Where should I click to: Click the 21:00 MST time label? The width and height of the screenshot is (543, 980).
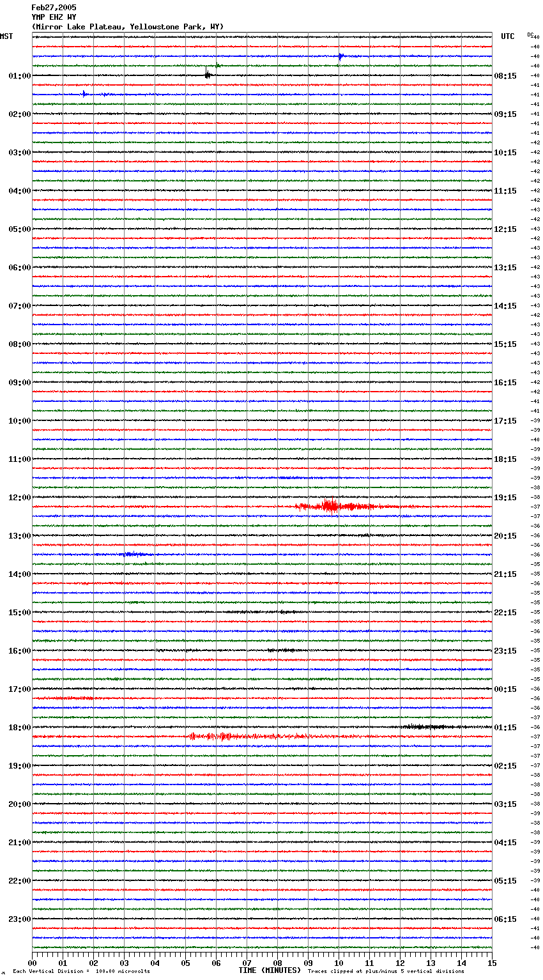[x=20, y=843]
